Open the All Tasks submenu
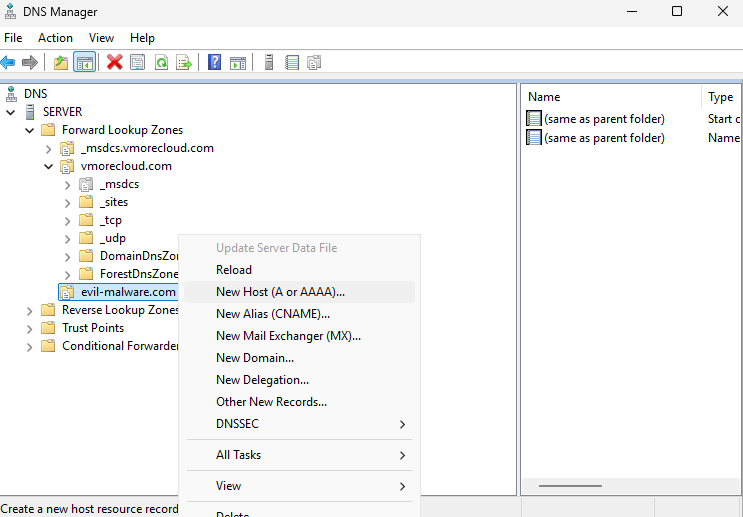 299,455
